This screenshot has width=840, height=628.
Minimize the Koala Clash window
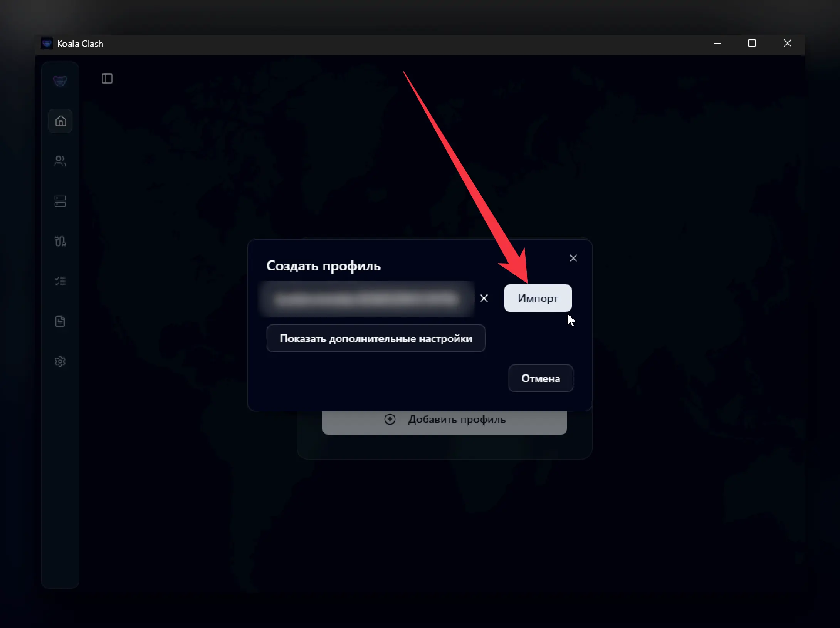pyautogui.click(x=717, y=44)
